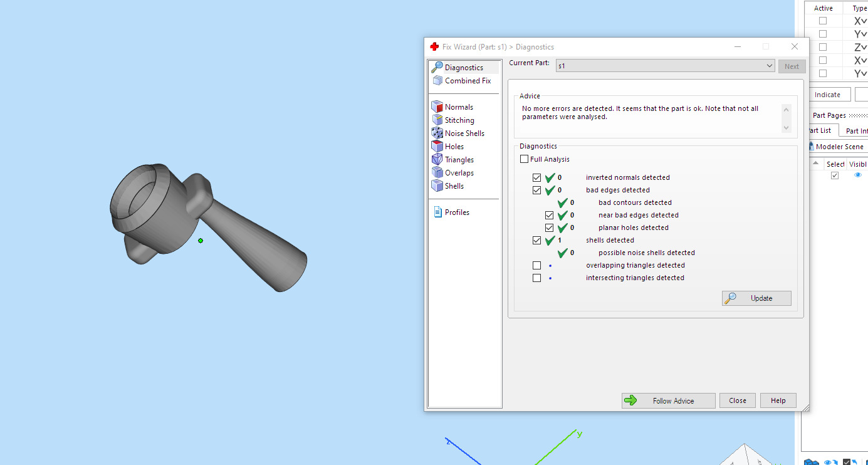868x465 pixels.
Task: Minimize the Fix Wizard window
Action: pyautogui.click(x=737, y=47)
